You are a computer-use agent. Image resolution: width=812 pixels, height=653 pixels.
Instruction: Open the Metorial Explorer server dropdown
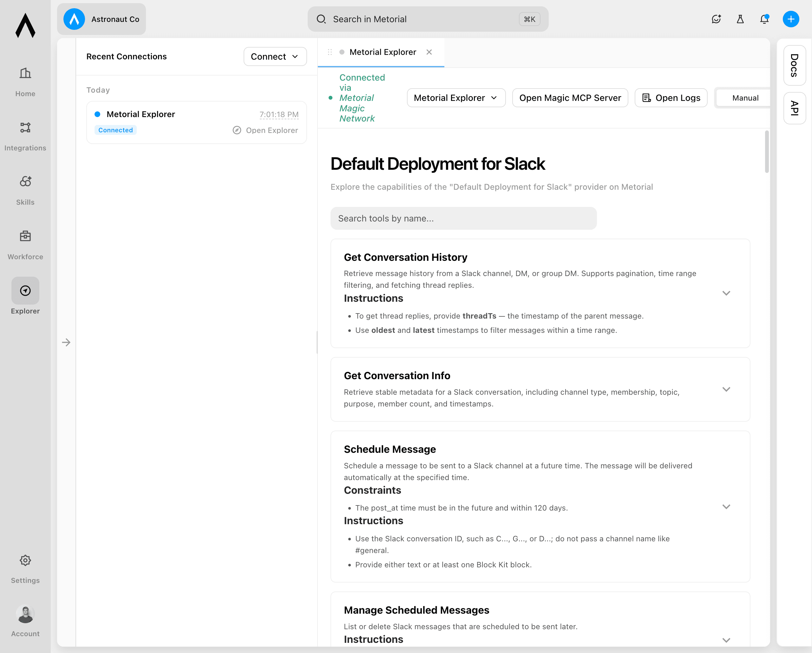[x=456, y=98]
